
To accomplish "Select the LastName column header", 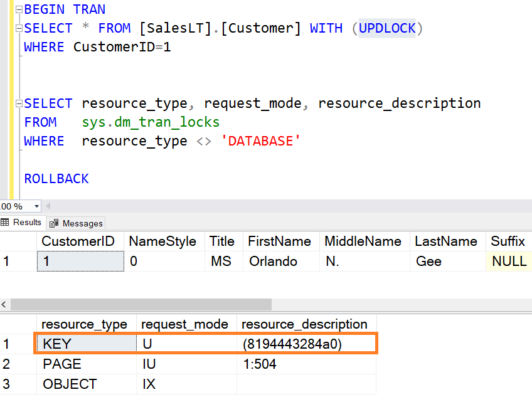I will pos(448,241).
